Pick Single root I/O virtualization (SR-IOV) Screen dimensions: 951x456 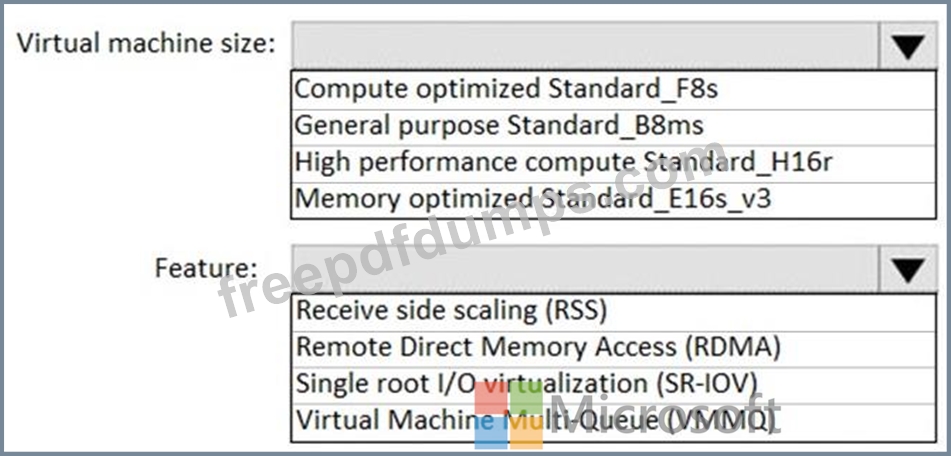point(614,385)
